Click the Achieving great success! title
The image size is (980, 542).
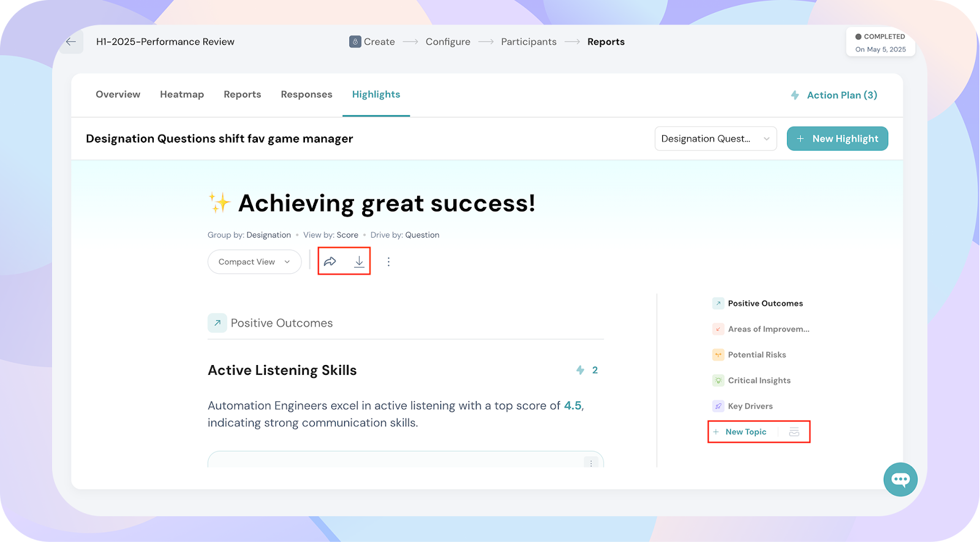coord(387,203)
